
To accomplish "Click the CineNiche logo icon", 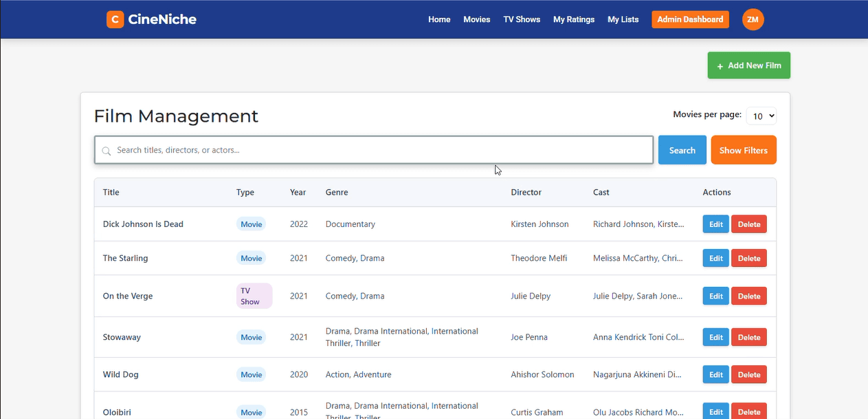I will (x=115, y=19).
